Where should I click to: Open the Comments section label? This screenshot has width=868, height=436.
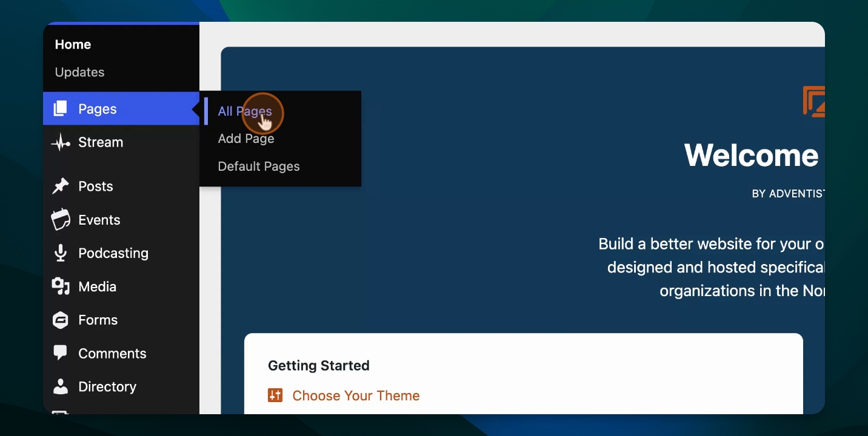[113, 354]
